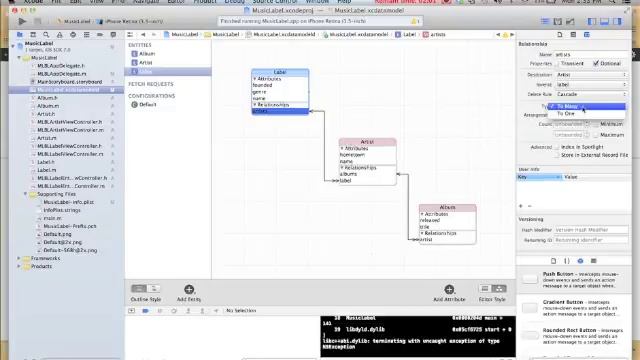Screen dimensions: 640x360
Task: Open the Breakpoint navigator tab
Action: pyautogui.click(x=100, y=35)
